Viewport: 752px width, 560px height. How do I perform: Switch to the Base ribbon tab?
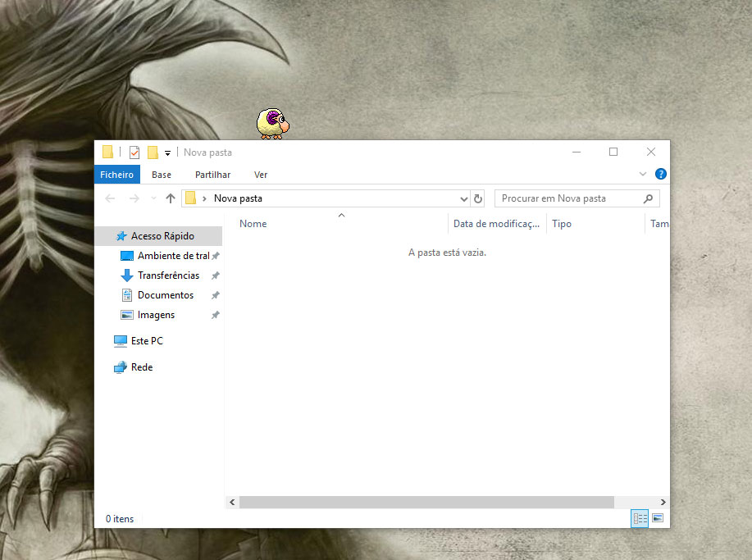coord(162,175)
